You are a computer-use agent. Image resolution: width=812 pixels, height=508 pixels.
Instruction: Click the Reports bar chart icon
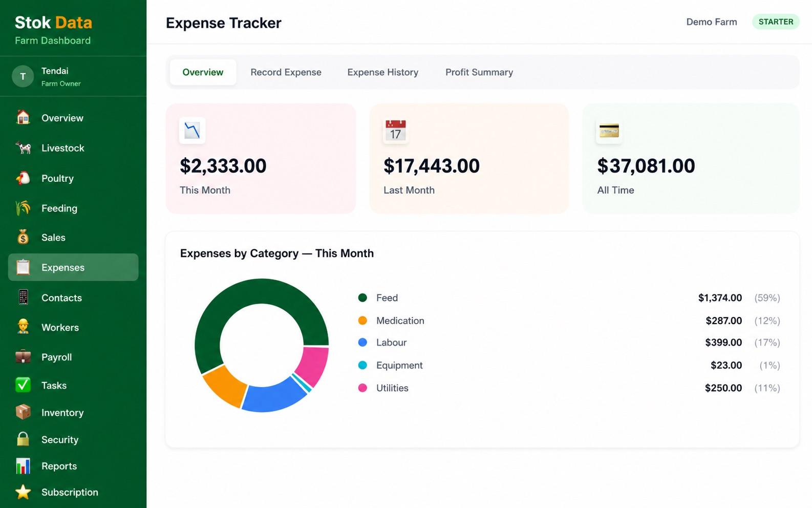(23, 465)
